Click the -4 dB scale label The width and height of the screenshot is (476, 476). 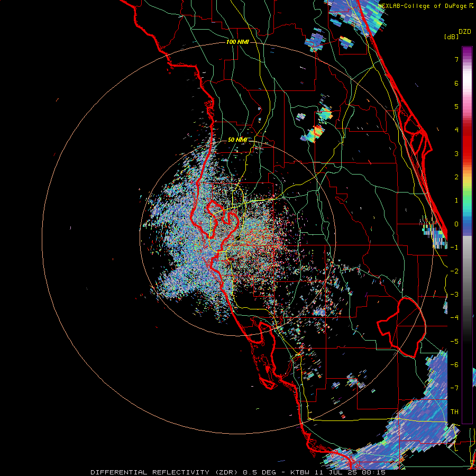click(x=454, y=318)
